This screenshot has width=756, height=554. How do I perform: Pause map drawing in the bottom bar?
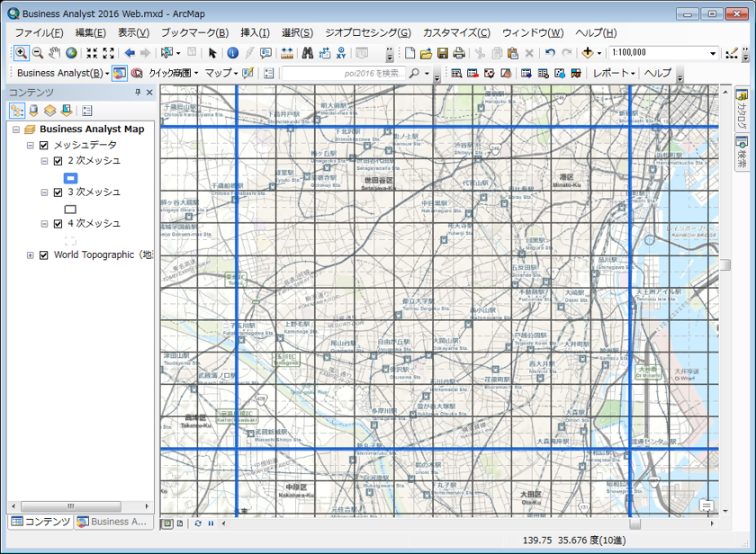click(x=211, y=523)
